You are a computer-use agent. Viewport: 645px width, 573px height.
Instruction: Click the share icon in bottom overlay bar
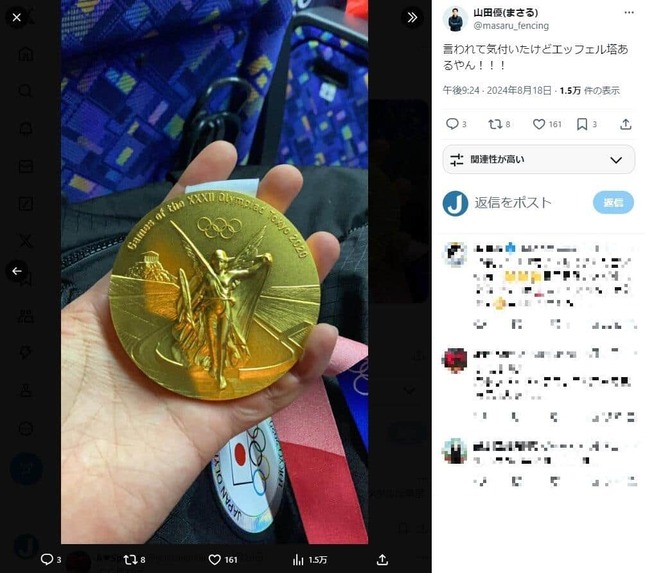point(382,559)
